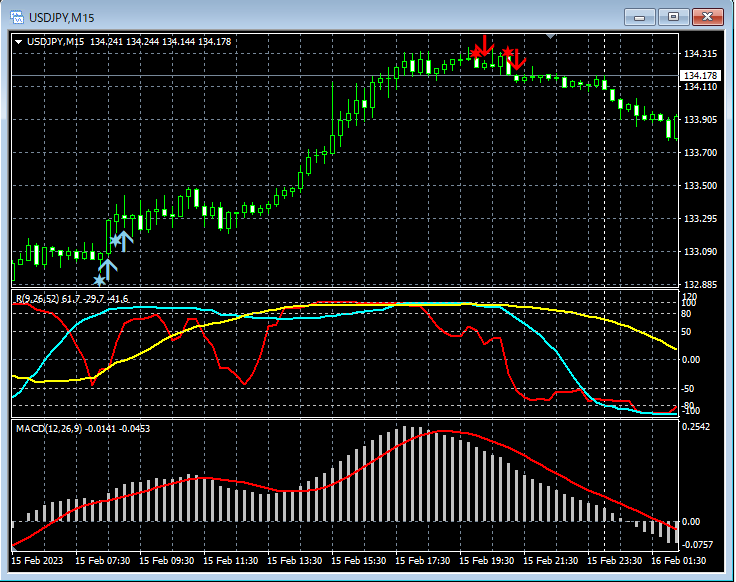Click the 134.315 price scale label
The height and width of the screenshot is (582, 736).
tap(700, 54)
